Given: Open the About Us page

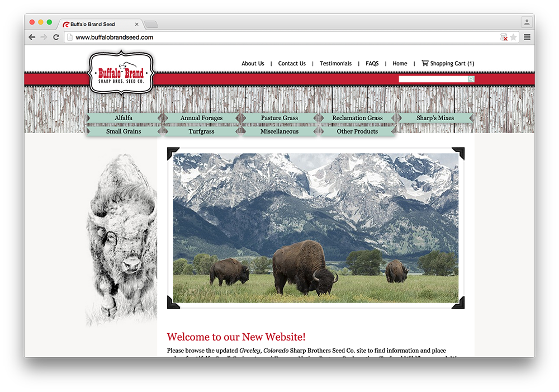Looking at the screenshot, I should pyautogui.click(x=253, y=64).
